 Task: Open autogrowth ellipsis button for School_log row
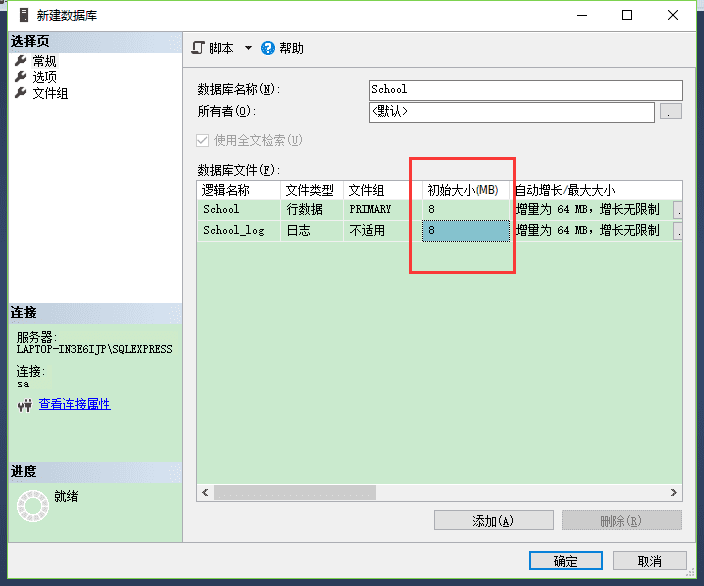[x=678, y=231]
